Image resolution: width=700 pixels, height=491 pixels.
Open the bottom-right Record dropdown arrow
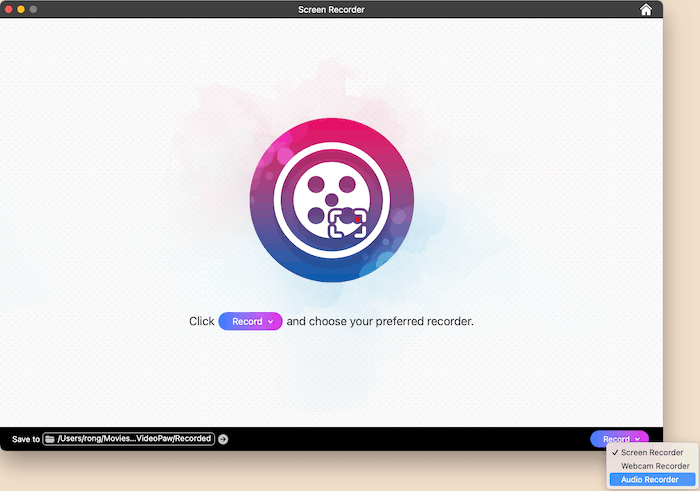(637, 439)
